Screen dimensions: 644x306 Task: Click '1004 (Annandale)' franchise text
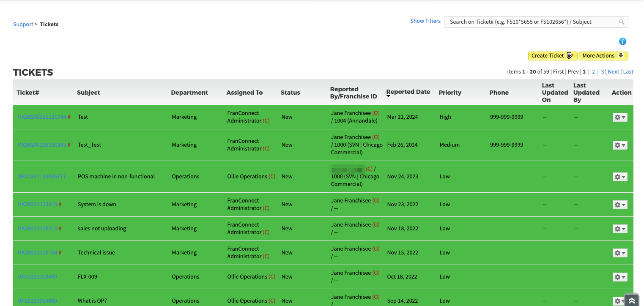[356, 120]
